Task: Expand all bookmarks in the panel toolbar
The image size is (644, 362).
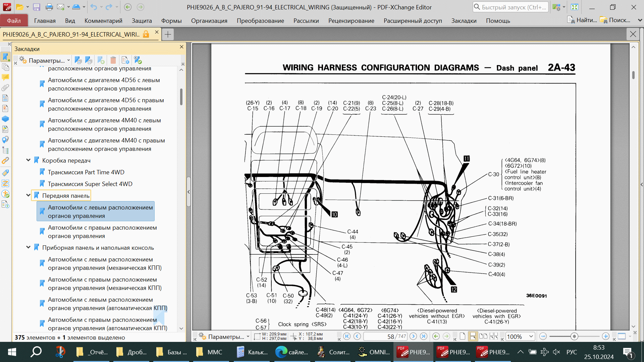Action: 78,60
